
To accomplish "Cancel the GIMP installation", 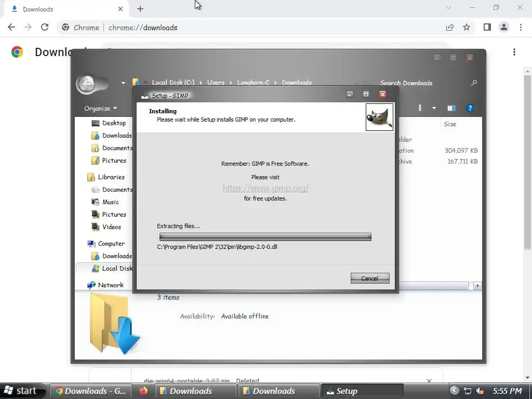I will [370, 278].
